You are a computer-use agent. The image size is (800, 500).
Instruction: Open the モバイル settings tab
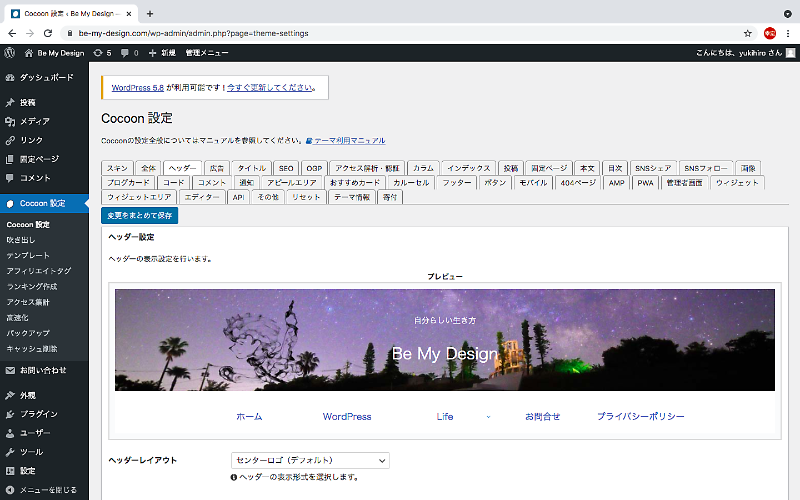tap(533, 183)
